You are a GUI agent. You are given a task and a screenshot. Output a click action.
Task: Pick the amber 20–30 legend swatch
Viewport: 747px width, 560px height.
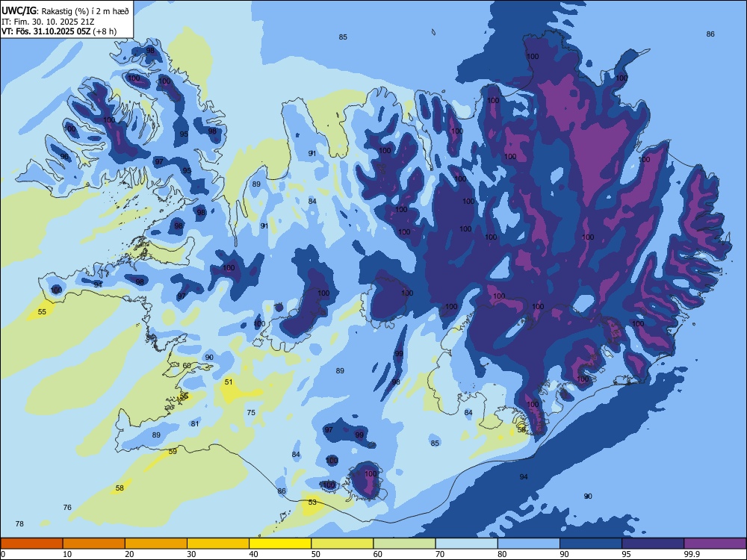tap(156, 544)
